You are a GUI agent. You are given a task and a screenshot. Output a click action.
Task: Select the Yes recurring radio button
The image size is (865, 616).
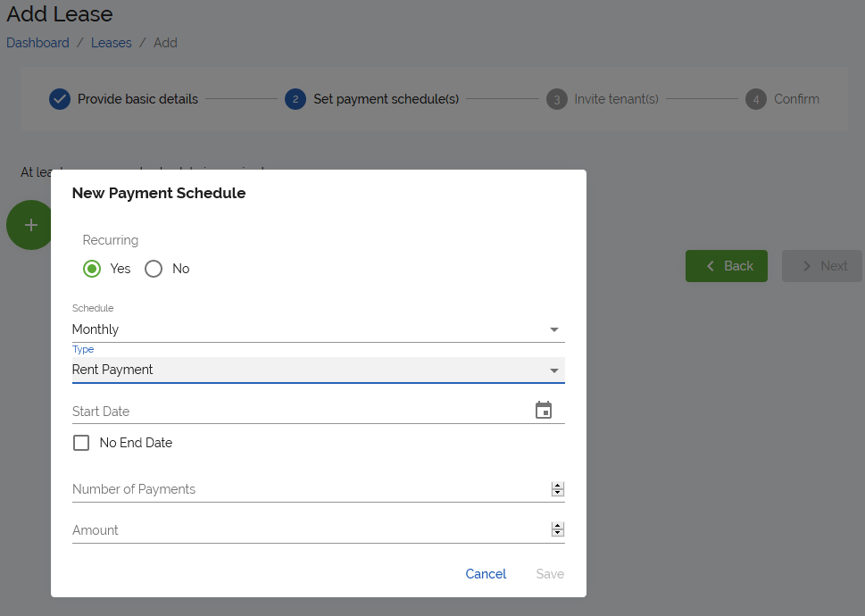[92, 269]
